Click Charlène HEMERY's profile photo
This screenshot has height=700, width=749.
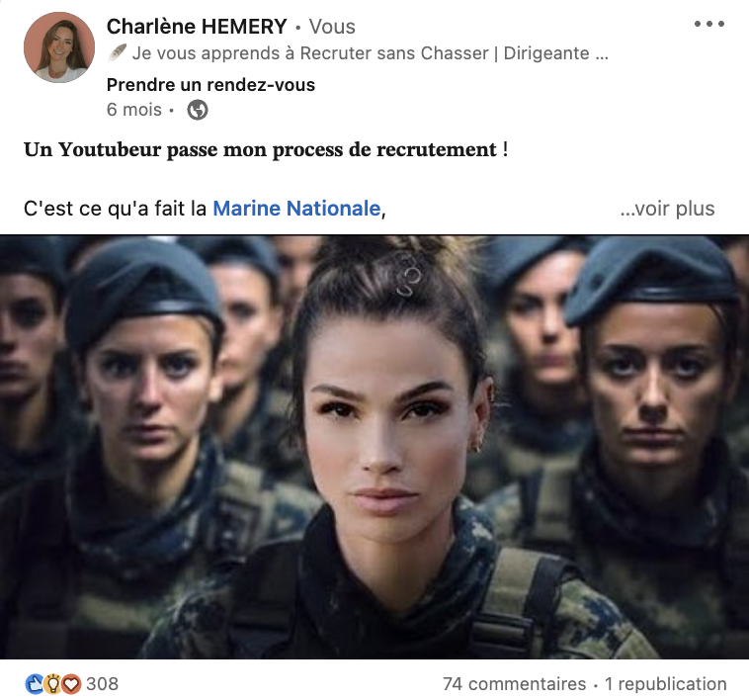point(59,47)
